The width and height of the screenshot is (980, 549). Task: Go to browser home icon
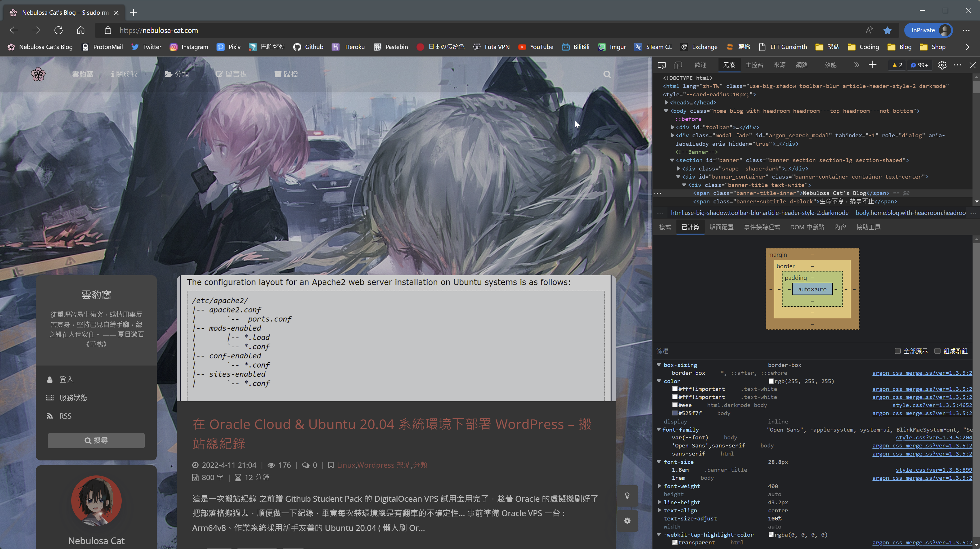point(81,30)
